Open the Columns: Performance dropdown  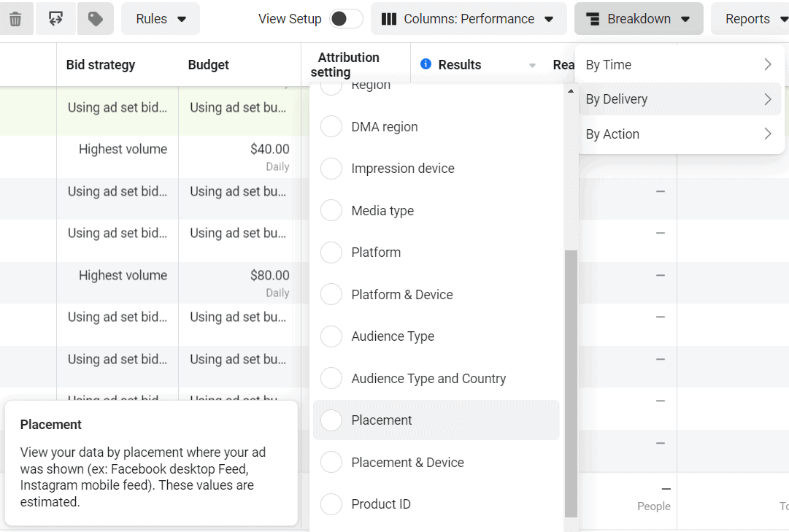pyautogui.click(x=468, y=18)
